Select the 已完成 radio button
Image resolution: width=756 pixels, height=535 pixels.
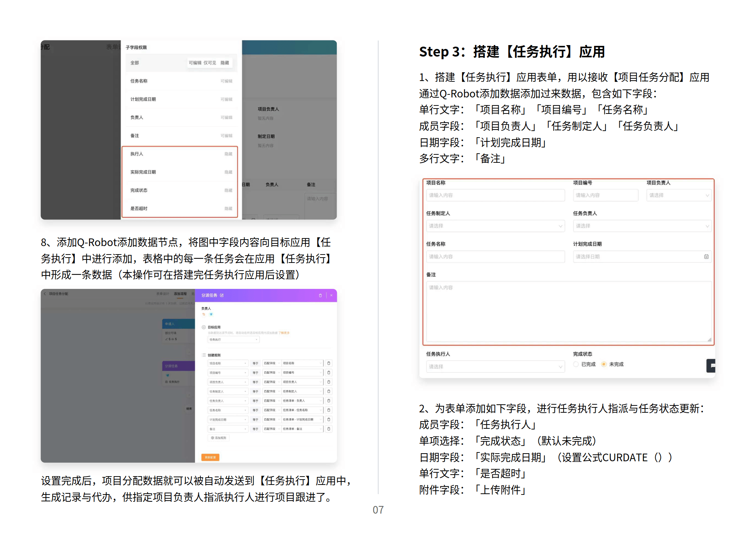tap(576, 364)
